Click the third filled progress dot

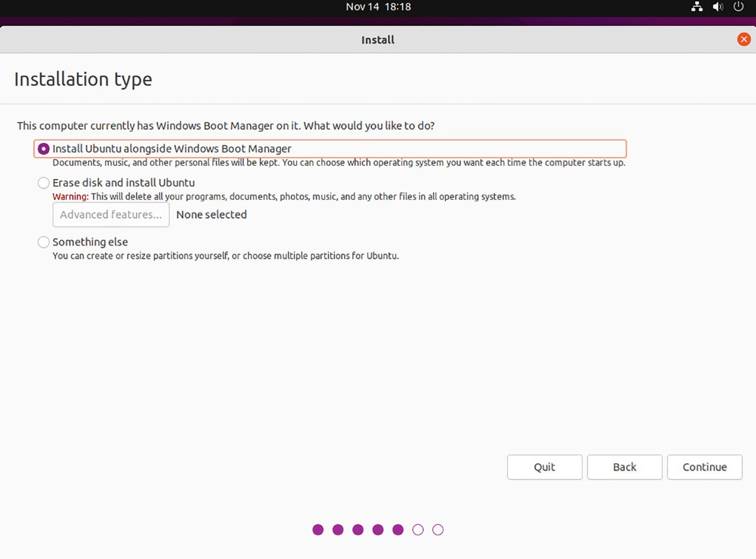pos(358,529)
